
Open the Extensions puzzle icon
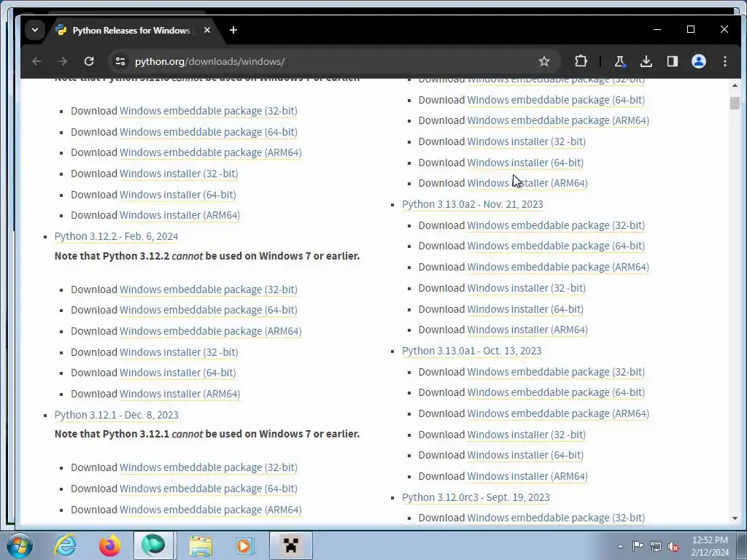pyautogui.click(x=581, y=61)
